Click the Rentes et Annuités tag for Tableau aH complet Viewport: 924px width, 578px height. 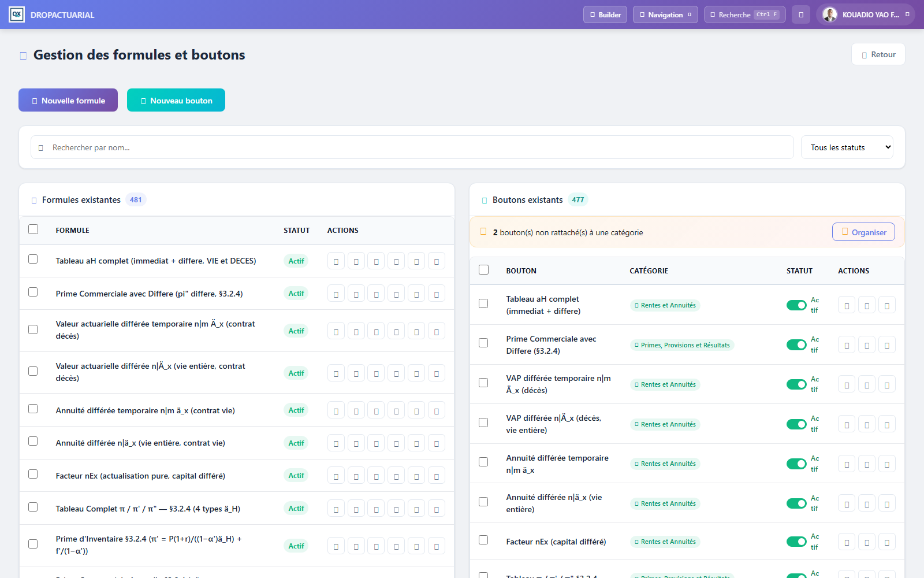pyautogui.click(x=665, y=305)
